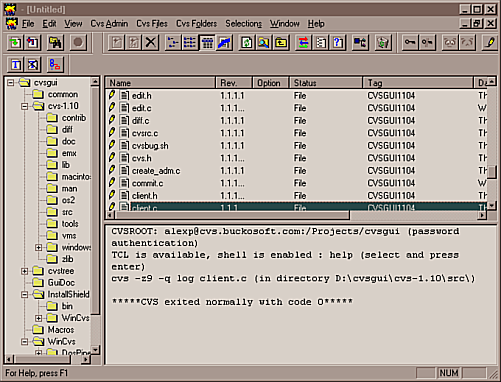Image resolution: width=501 pixels, height=382 pixels.
Task: Click the trash bin erase icon
Action: click(x=383, y=42)
